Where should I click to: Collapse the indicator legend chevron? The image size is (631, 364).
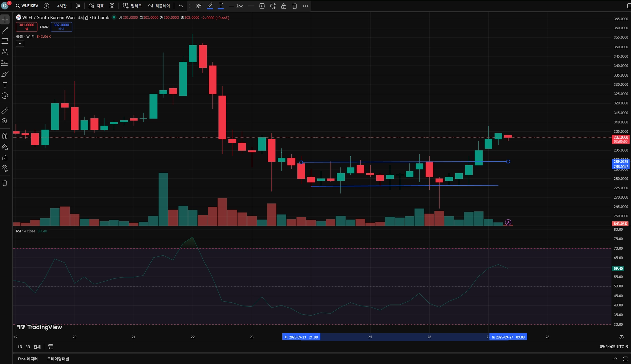(x=20, y=44)
